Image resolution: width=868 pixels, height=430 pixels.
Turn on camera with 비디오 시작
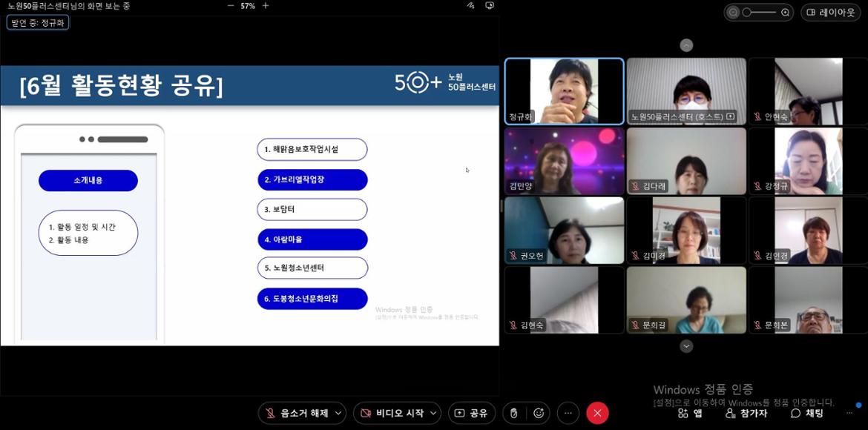pos(392,413)
